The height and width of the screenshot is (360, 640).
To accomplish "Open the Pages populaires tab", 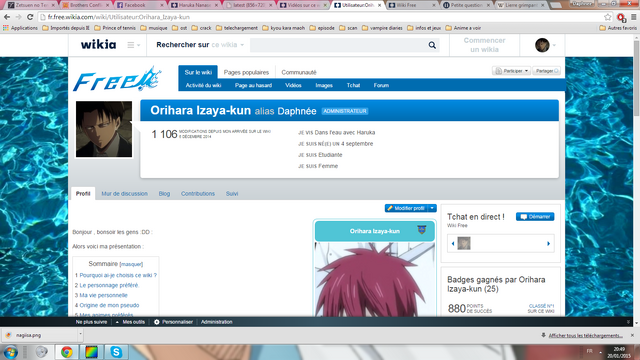I will [x=246, y=72].
